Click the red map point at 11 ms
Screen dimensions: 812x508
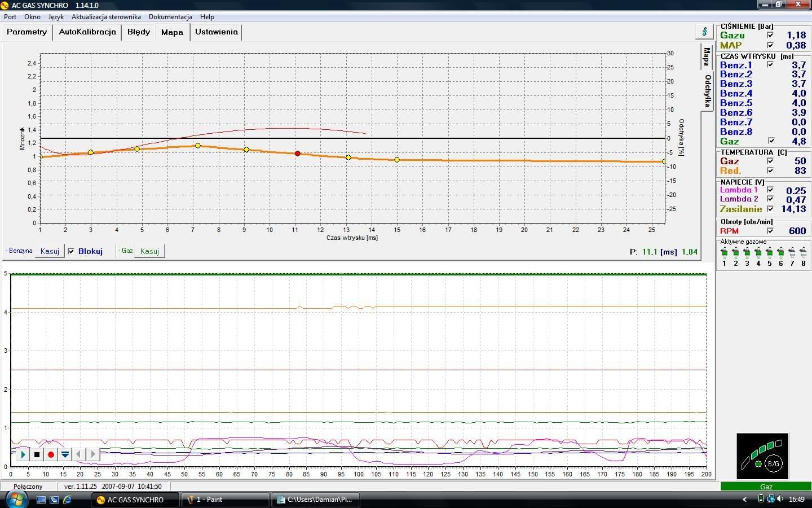(298, 154)
